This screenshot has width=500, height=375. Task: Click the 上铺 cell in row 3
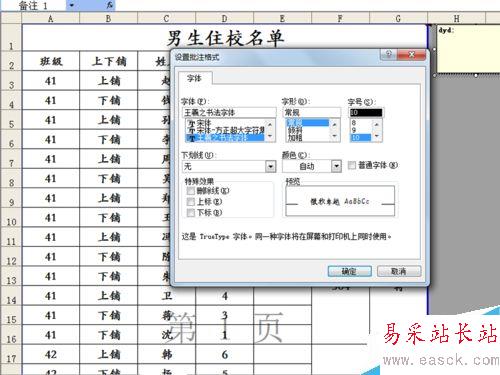109,81
